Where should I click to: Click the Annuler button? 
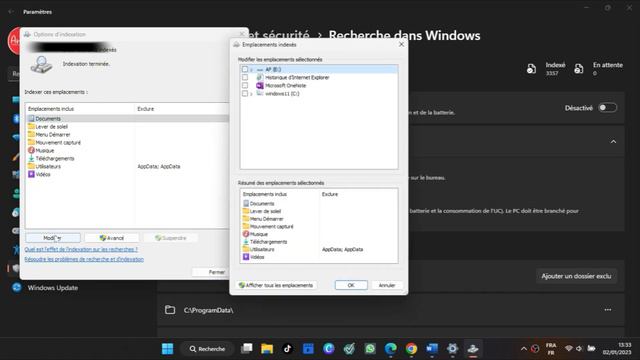387,285
